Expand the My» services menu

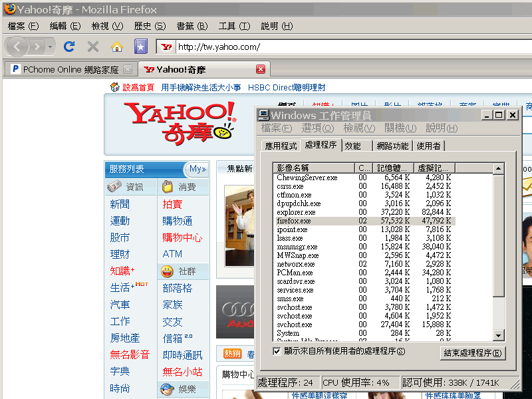click(x=197, y=169)
